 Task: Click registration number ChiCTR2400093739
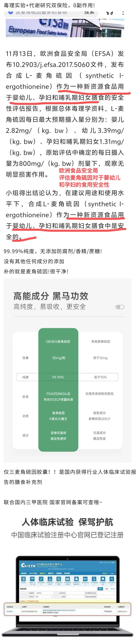click(x=29, y=611)
